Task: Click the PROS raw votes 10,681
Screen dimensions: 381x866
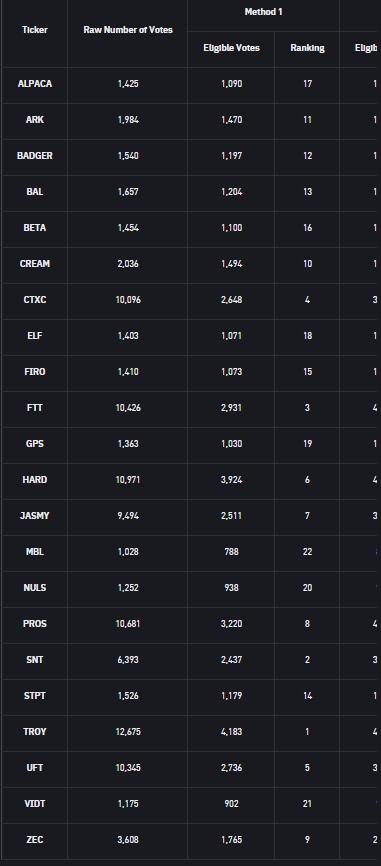Action: [128, 624]
